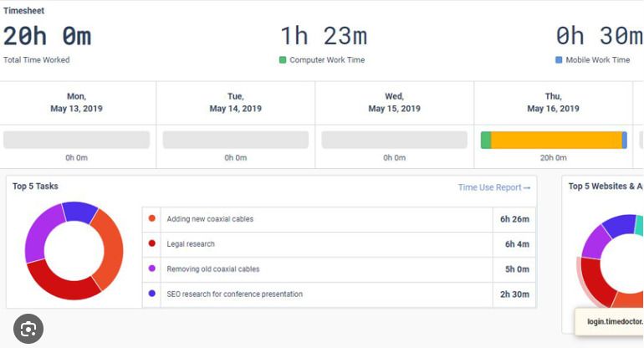The height and width of the screenshot is (348, 644).
Task: Click the green segment of Thursday's time bar
Action: click(x=486, y=140)
